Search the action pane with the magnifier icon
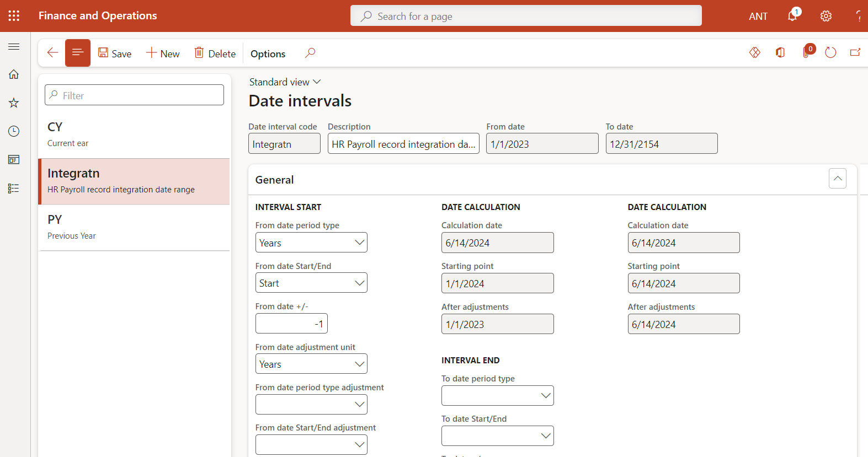The image size is (868, 457). coord(310,53)
